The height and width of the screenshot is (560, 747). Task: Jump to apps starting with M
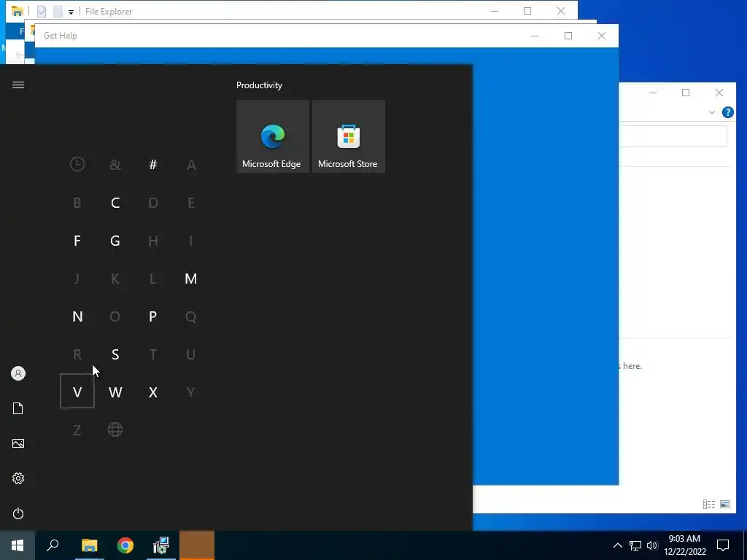coord(190,279)
